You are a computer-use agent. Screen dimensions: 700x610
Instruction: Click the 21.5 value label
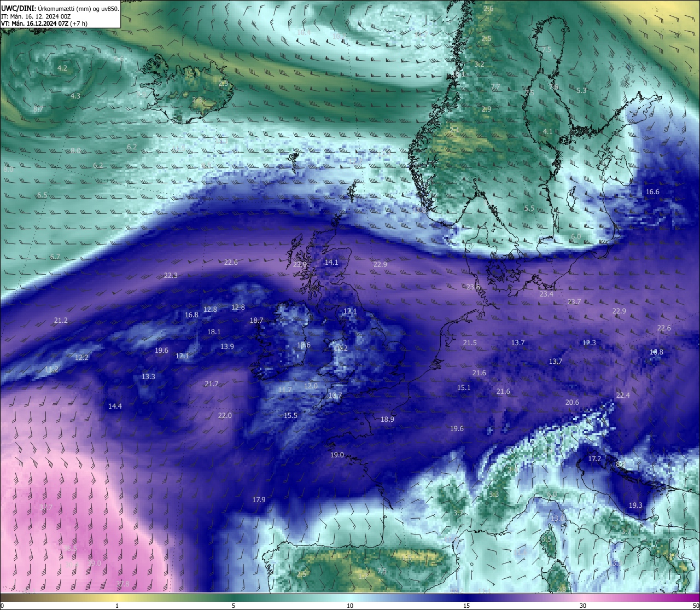[x=470, y=342]
